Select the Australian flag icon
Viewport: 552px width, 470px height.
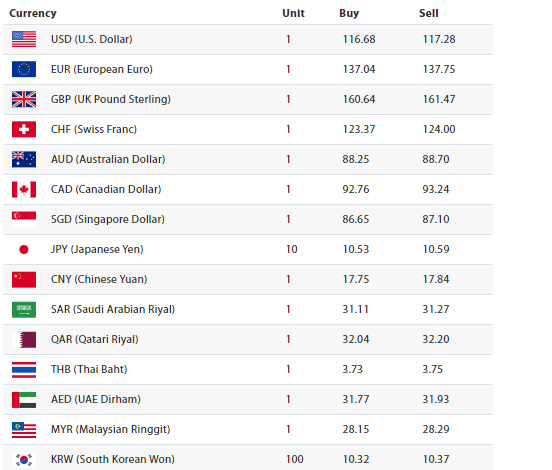coord(24,159)
